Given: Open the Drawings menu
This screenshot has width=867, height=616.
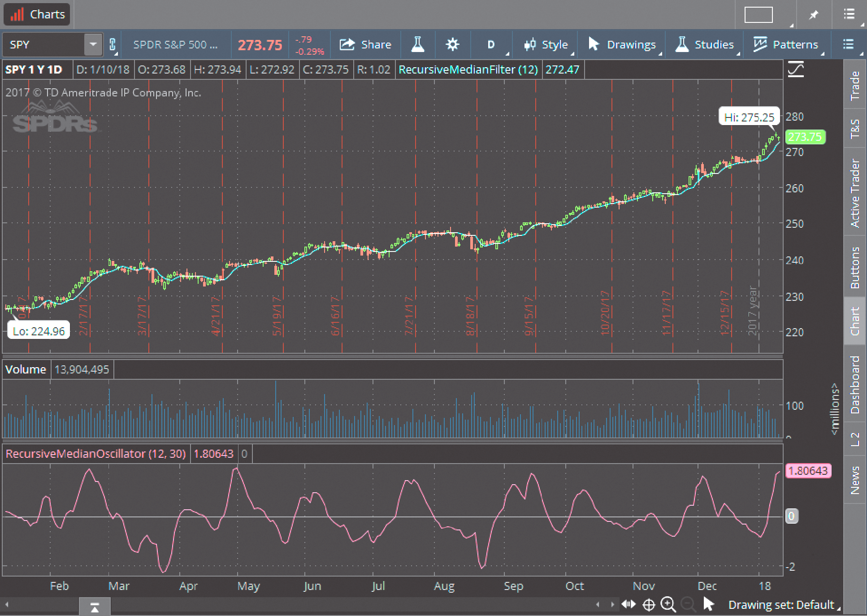Looking at the screenshot, I should [x=622, y=44].
